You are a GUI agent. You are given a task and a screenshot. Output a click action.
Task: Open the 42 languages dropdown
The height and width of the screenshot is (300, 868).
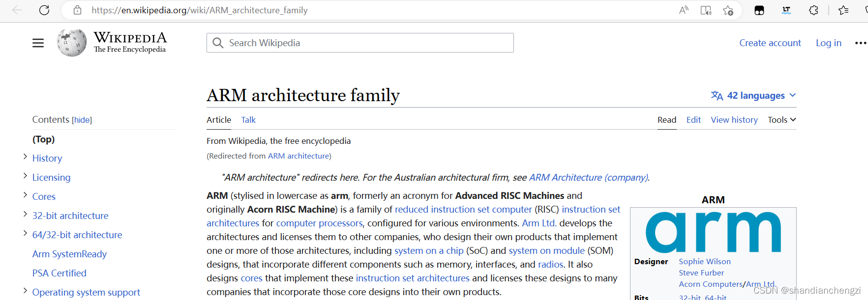[753, 95]
